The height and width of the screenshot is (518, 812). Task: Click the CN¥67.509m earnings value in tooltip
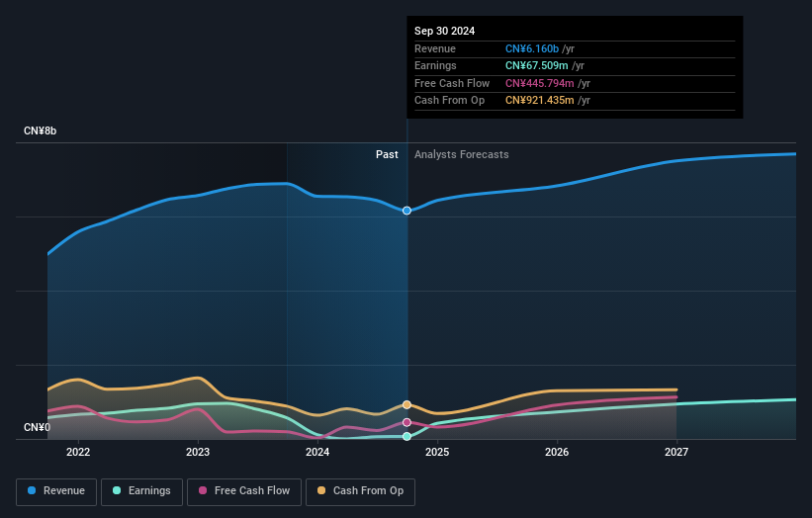coord(536,65)
